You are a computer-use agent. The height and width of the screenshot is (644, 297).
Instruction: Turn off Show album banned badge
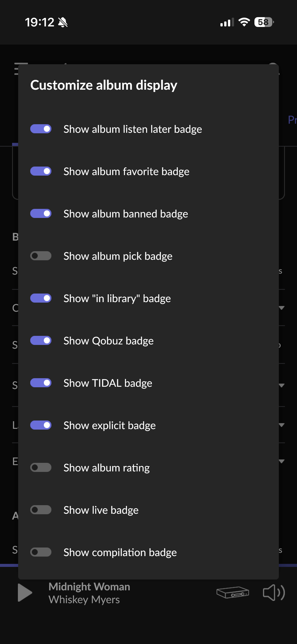[x=41, y=214]
